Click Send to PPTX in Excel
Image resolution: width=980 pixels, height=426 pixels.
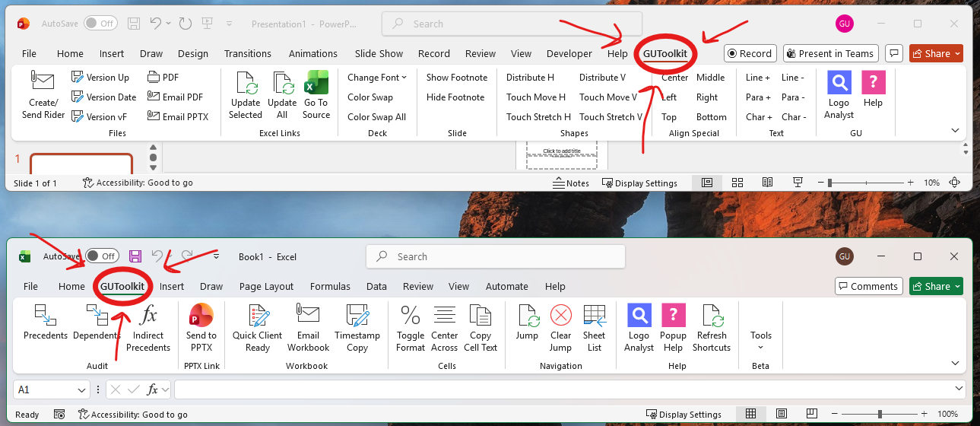201,328
